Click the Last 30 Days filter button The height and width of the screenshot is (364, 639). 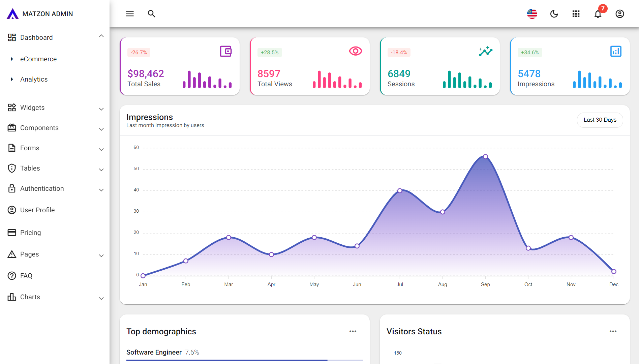point(600,120)
